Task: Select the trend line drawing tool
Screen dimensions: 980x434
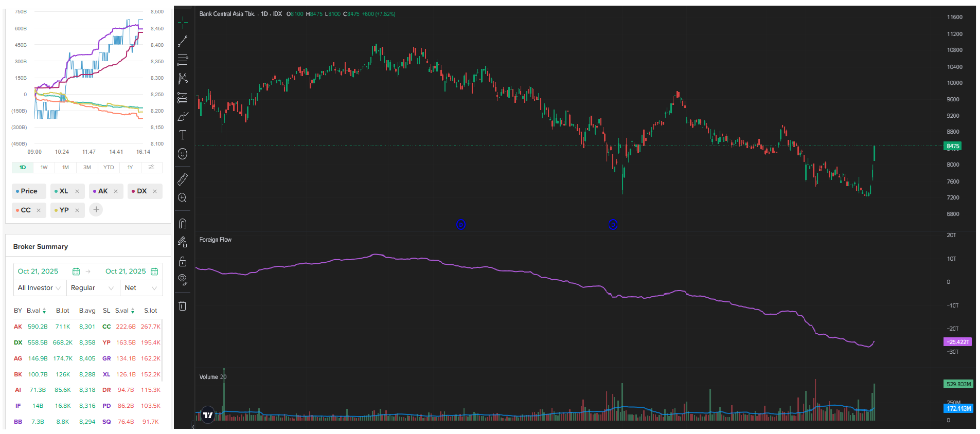Action: pyautogui.click(x=183, y=41)
